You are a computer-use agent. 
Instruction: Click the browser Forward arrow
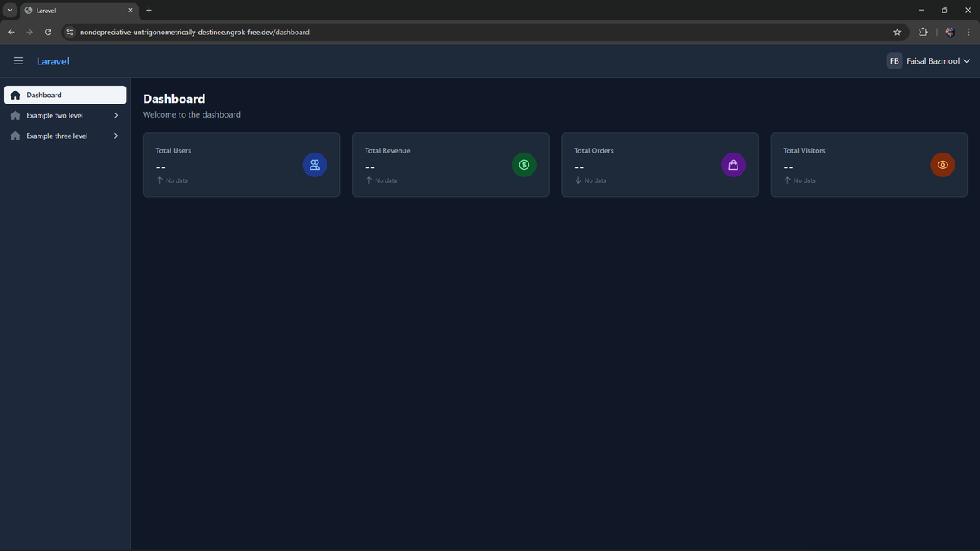29,32
